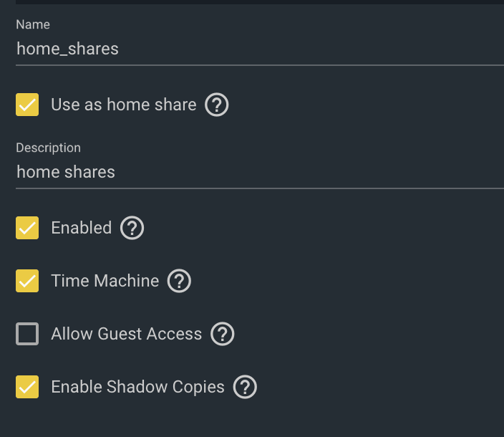Click the 'Use as home share' label text
Screen dimensions: 504x437
click(x=124, y=105)
